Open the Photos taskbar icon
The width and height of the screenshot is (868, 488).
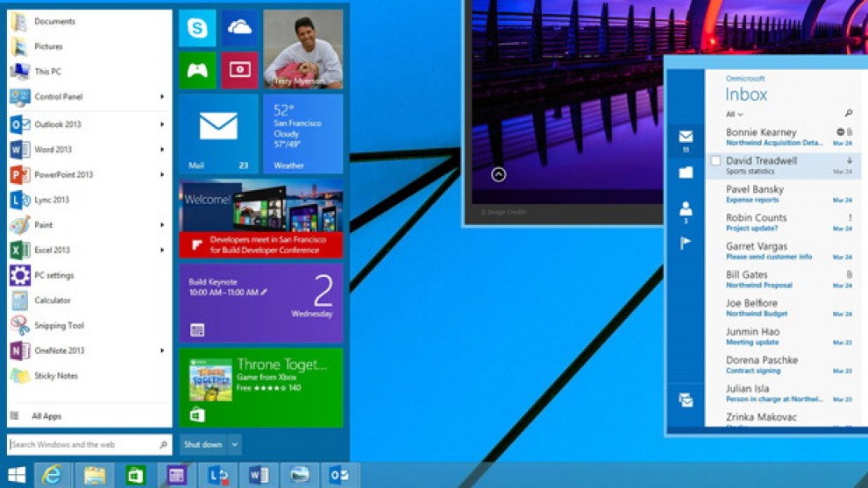[x=299, y=475]
